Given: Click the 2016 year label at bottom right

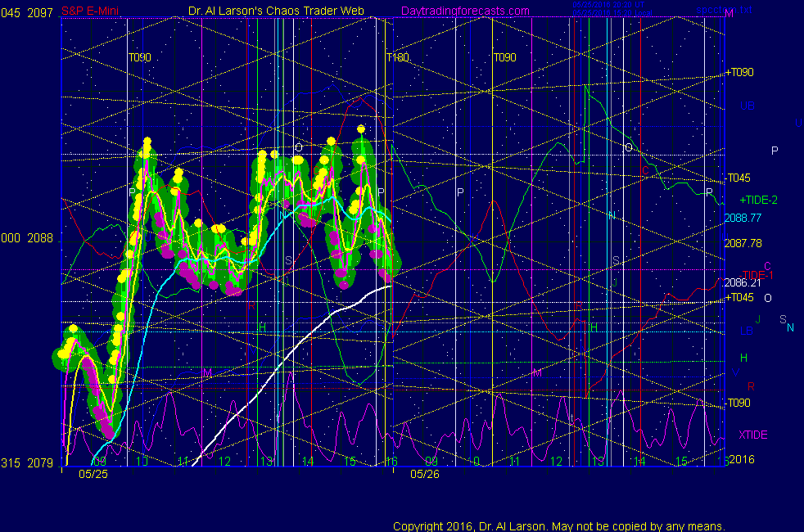Looking at the screenshot, I should (742, 459).
